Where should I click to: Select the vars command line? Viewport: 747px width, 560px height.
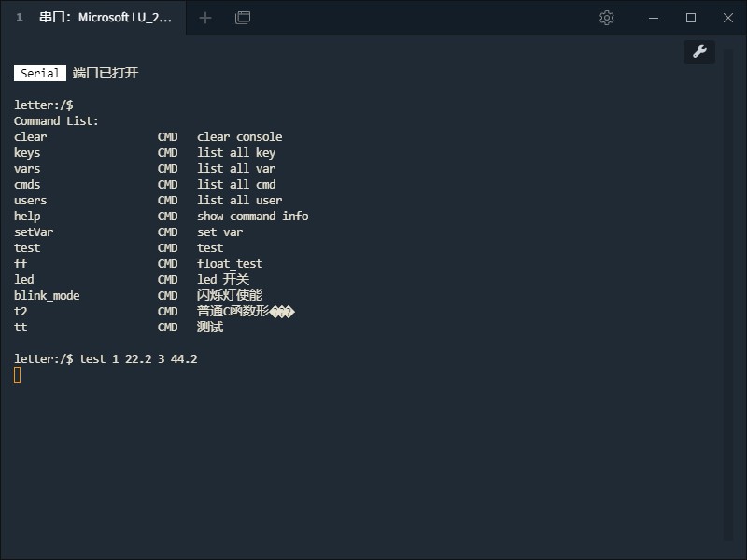(26, 168)
